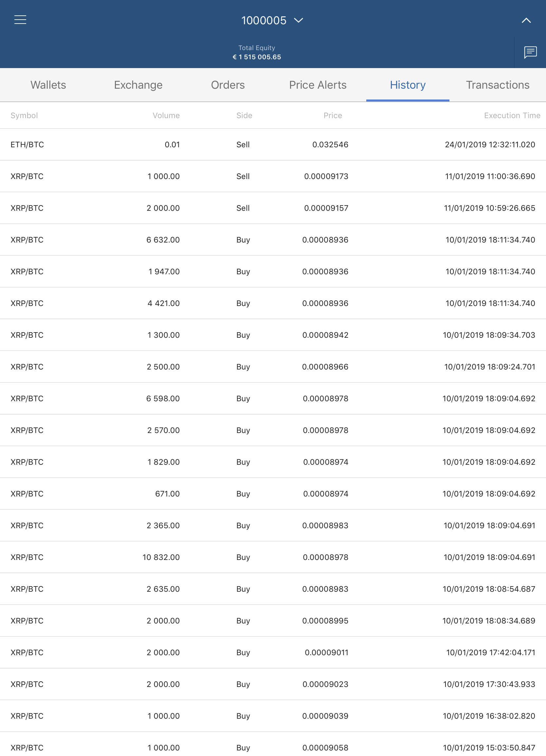Open the hamburger menu

(x=20, y=20)
